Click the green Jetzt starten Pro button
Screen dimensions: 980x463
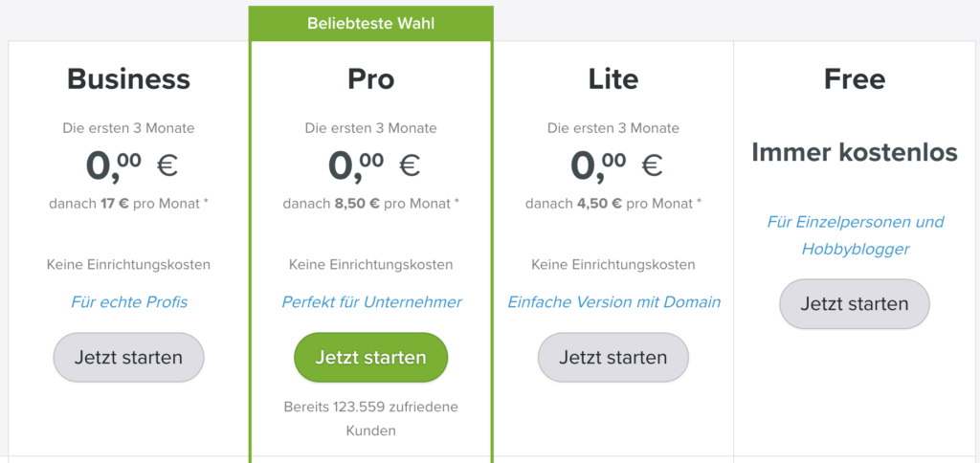(x=370, y=358)
